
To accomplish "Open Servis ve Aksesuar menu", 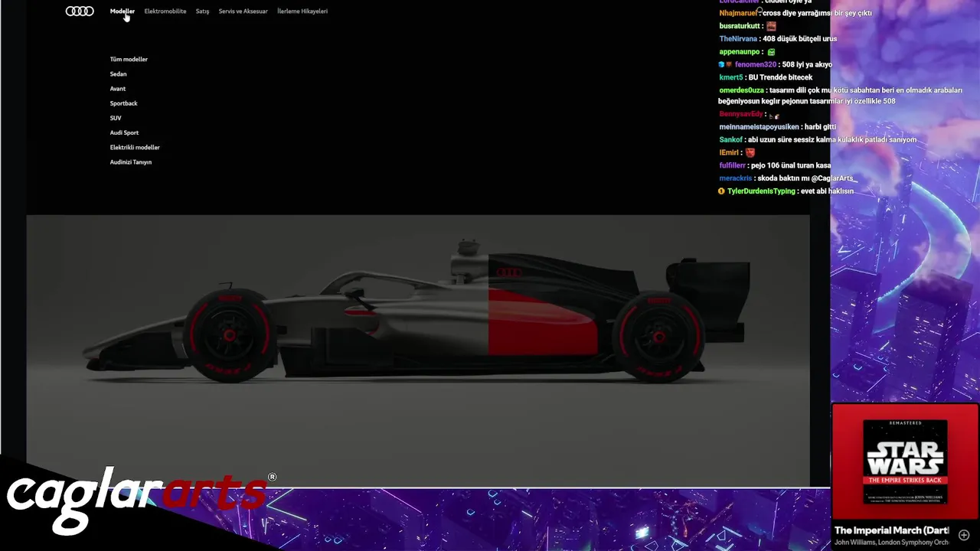I will (243, 11).
